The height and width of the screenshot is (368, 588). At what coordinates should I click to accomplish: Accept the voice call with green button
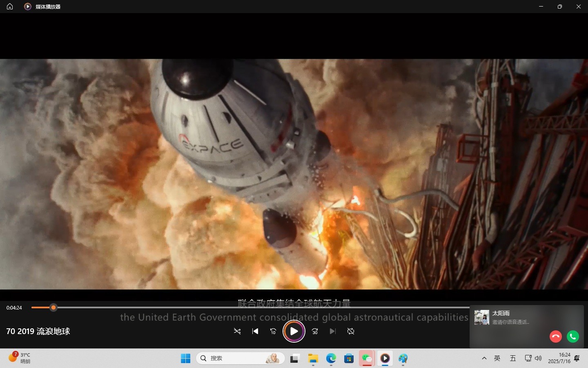(573, 337)
